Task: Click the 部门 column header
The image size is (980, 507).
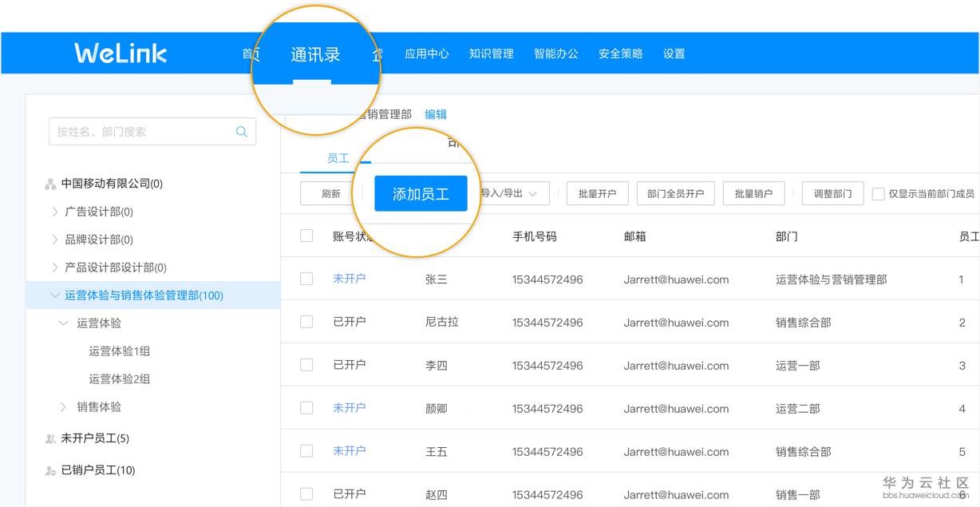Action: 787,236
